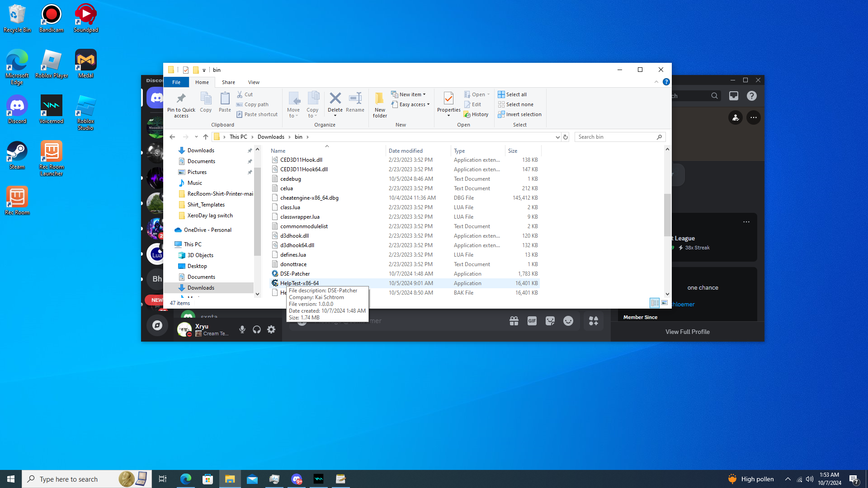Click the Discord GIF picker icon
868x488 pixels.
pyautogui.click(x=532, y=321)
